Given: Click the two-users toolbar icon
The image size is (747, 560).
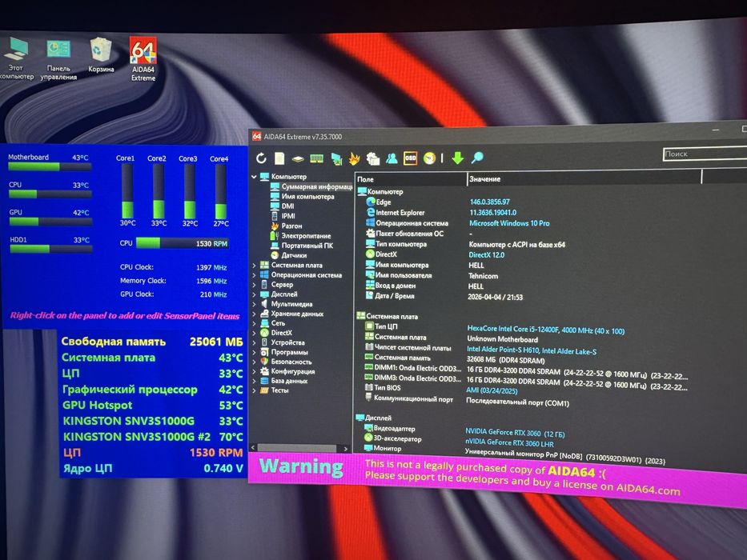Looking at the screenshot, I should [392, 158].
